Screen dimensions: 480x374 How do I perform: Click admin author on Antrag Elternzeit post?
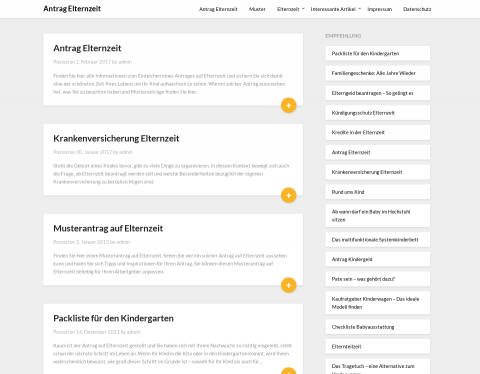coord(125,62)
